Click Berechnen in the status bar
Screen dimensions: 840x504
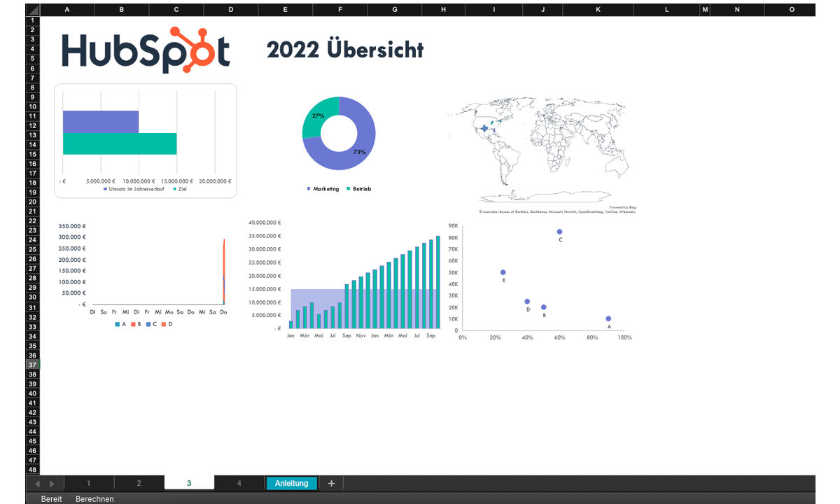click(94, 499)
